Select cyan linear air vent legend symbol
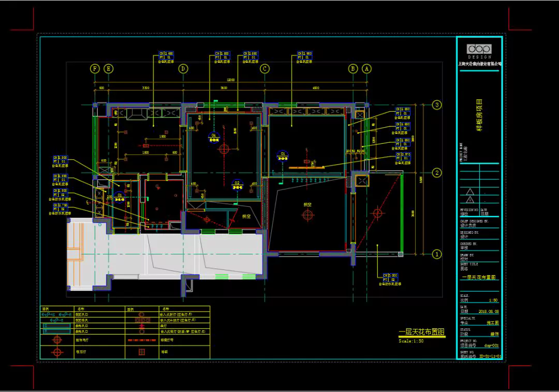559x392 pixels. (57, 327)
